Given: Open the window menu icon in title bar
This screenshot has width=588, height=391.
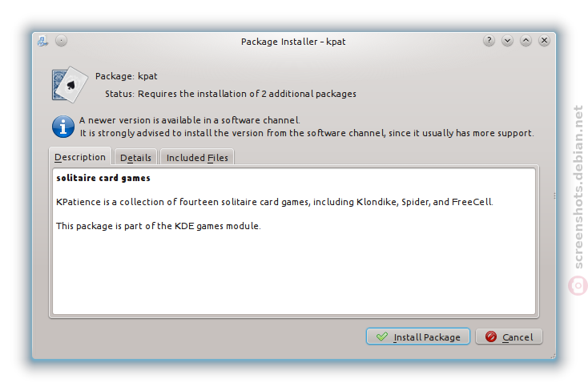Looking at the screenshot, I should pyautogui.click(x=42, y=41).
